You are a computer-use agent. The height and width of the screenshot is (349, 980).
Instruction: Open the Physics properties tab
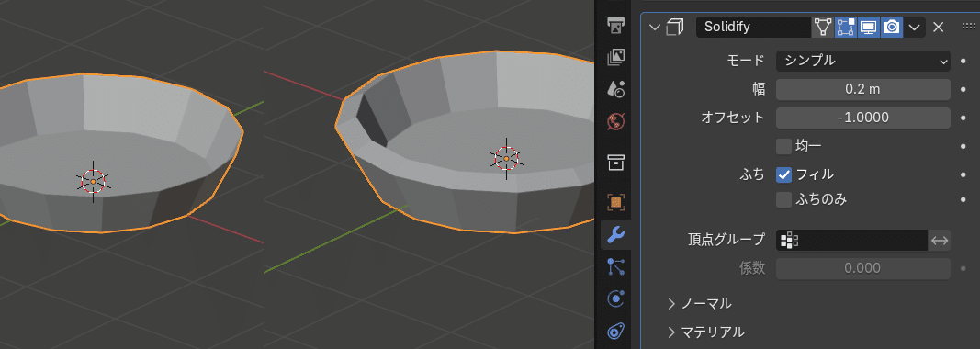(615, 299)
